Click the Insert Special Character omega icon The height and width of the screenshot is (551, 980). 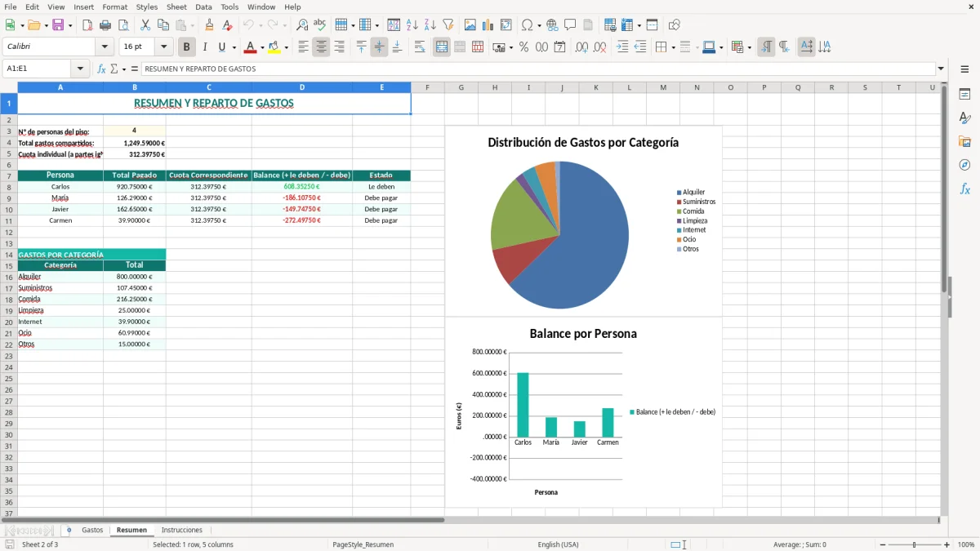[x=527, y=25]
